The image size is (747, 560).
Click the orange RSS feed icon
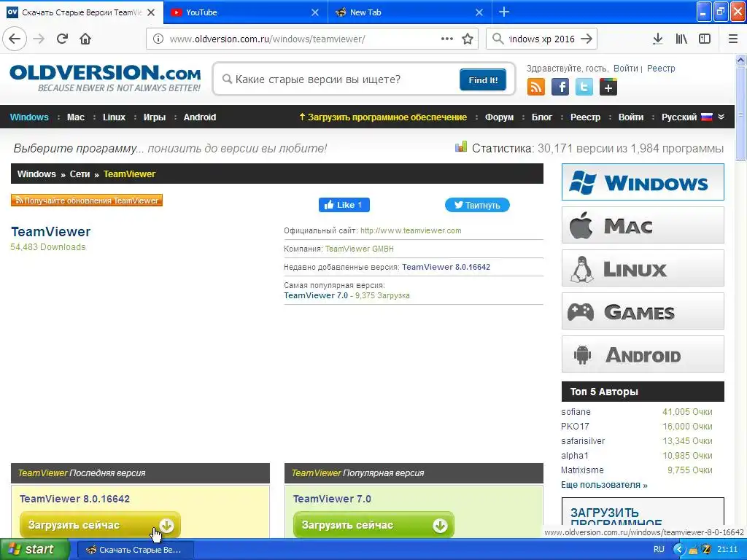[x=536, y=87]
